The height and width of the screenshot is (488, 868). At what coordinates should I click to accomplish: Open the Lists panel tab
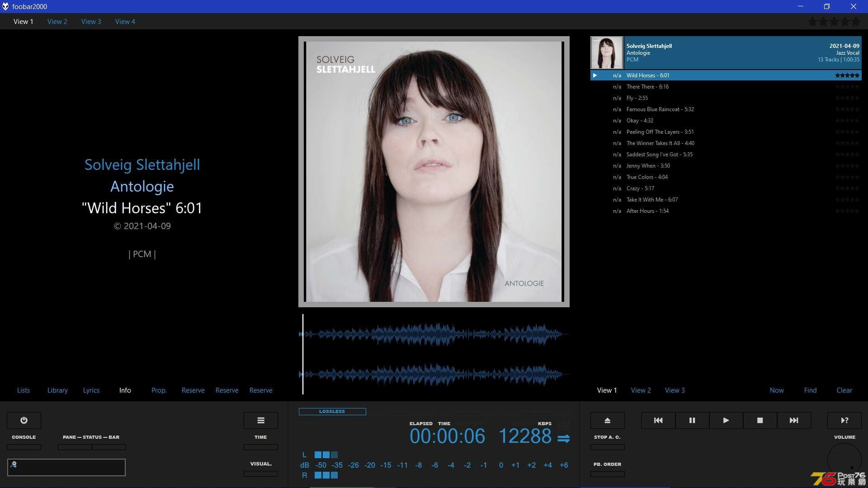click(x=24, y=390)
